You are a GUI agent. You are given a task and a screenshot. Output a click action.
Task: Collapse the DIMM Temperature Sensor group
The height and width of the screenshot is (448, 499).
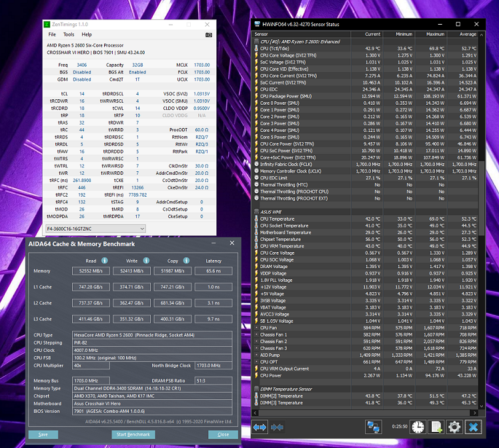(x=256, y=389)
